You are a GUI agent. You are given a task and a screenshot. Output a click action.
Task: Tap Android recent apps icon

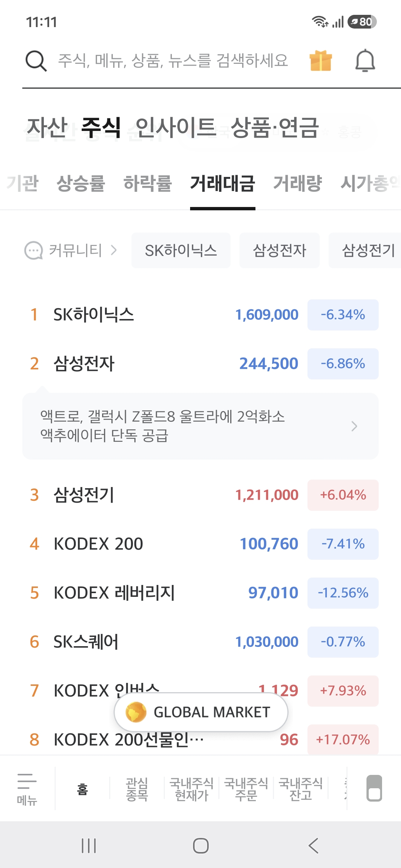tap(89, 846)
